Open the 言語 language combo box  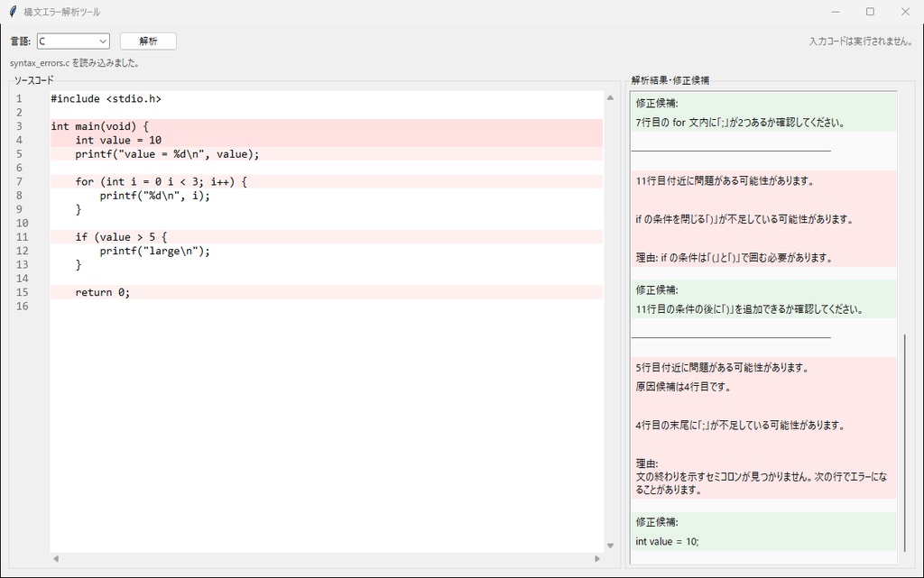coord(73,41)
